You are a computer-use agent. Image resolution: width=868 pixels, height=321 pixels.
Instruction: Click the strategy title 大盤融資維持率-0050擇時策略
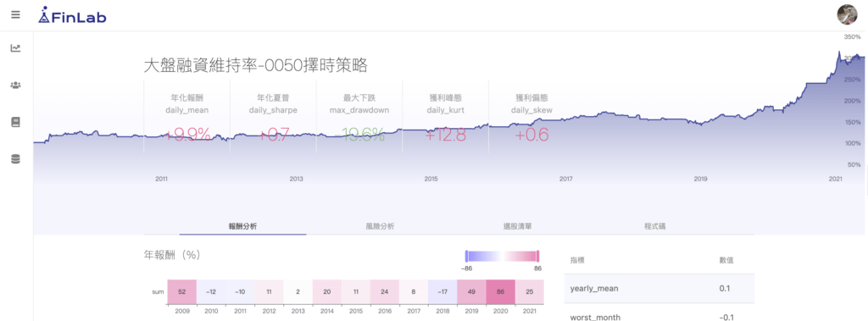pos(255,66)
